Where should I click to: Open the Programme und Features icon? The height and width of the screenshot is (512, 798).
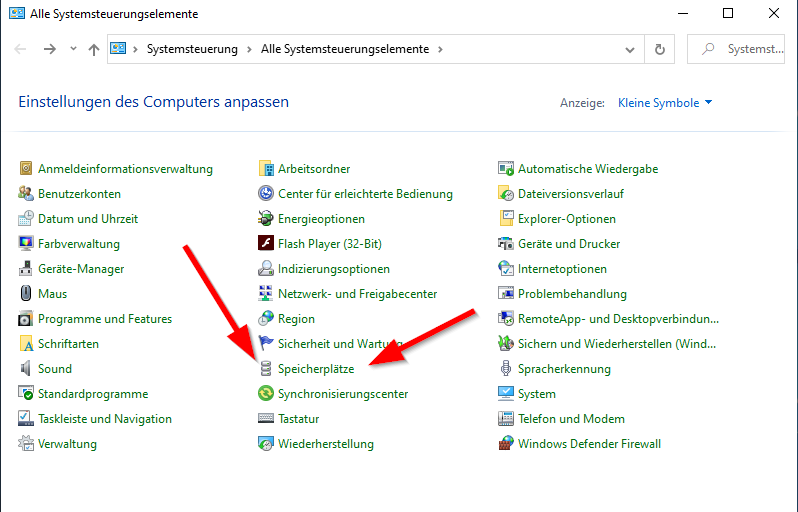tap(25, 318)
